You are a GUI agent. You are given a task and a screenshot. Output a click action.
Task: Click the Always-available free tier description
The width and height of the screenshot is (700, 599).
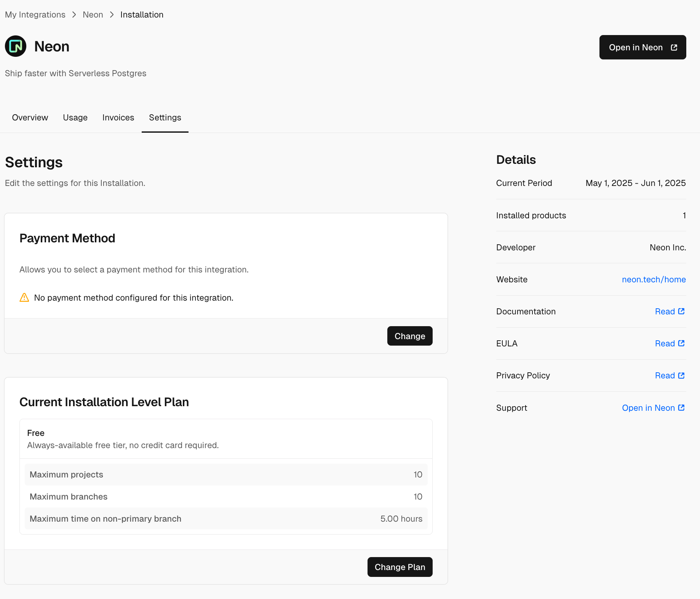click(123, 445)
